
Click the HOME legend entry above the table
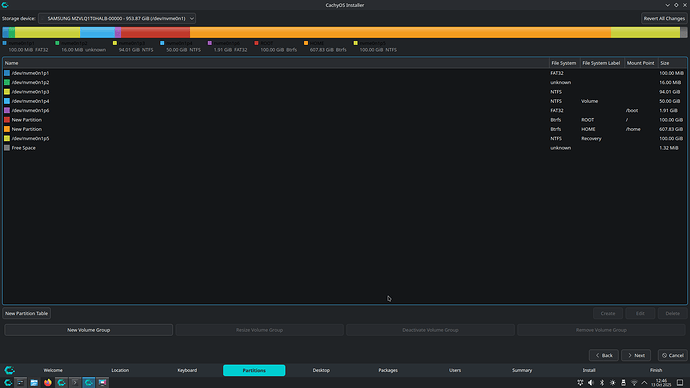tap(325, 46)
